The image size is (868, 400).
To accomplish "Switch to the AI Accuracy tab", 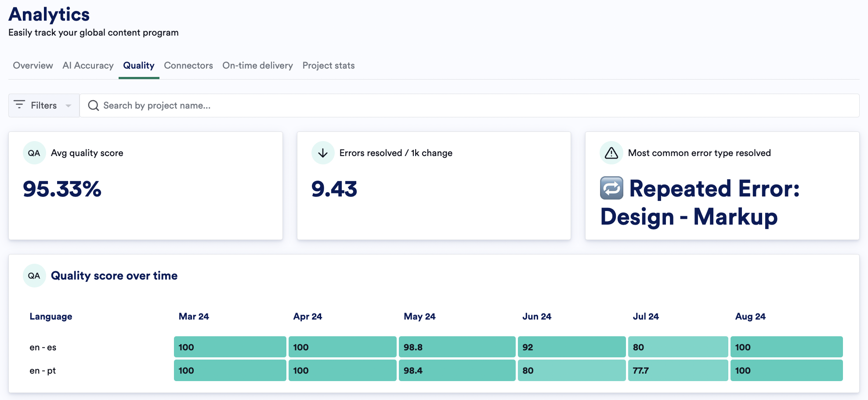I will (x=88, y=65).
